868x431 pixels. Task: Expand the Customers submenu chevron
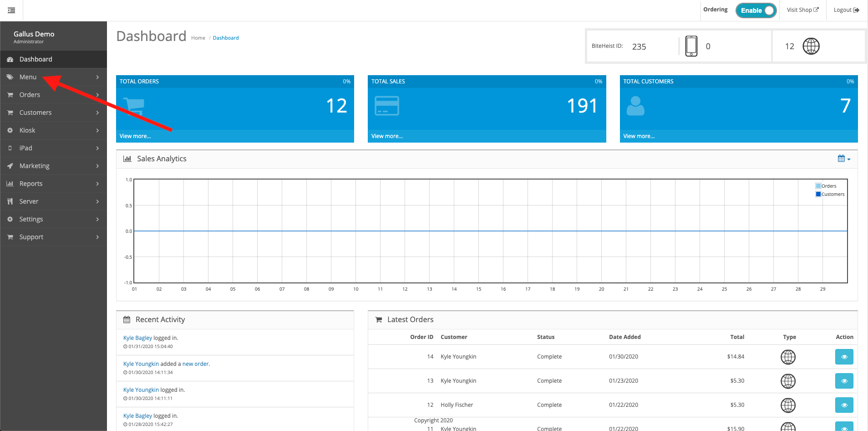tap(97, 113)
